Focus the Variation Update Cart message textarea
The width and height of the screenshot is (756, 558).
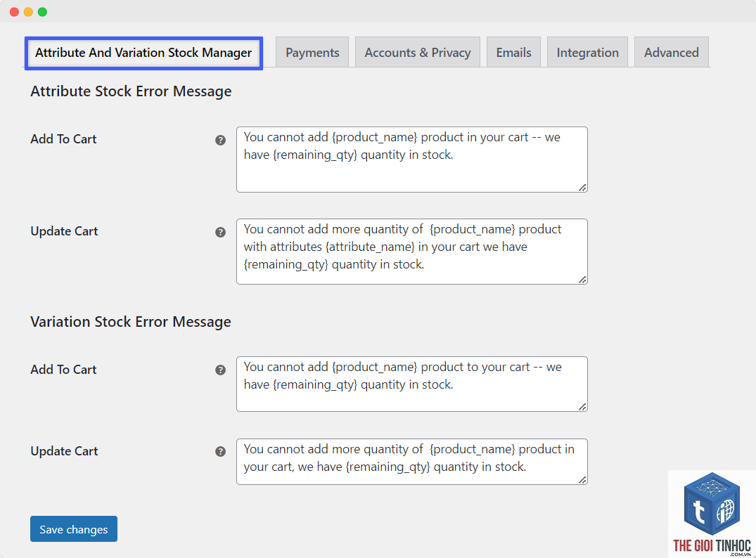[411, 462]
